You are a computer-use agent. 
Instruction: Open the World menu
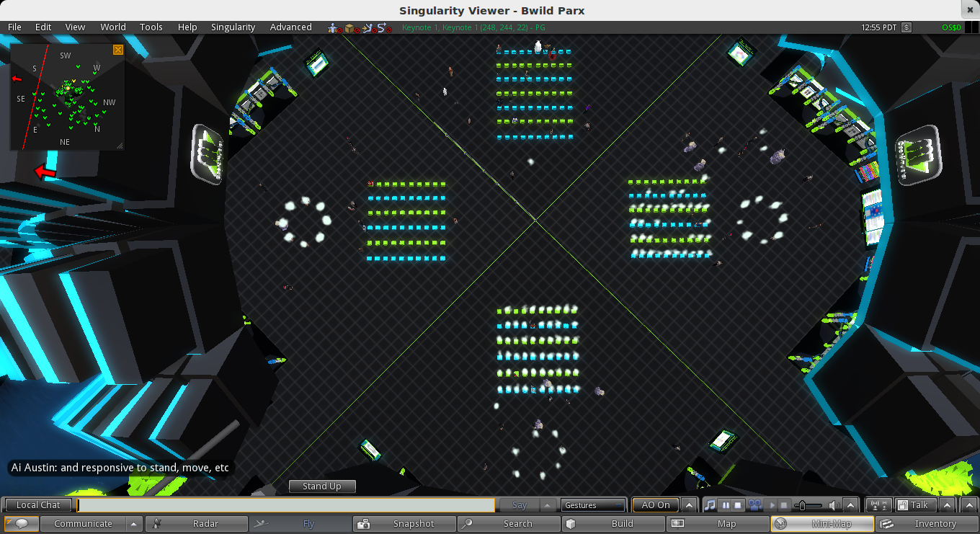tap(113, 27)
